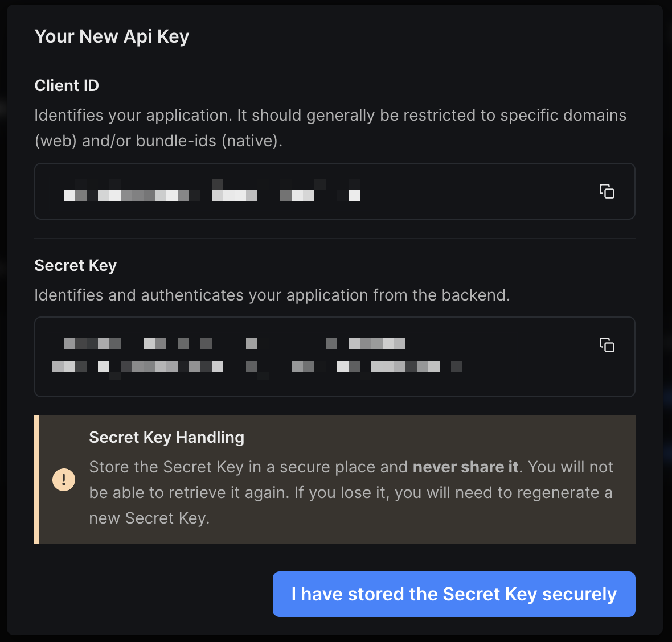Click the alert icon in Secret Key Handling
Image resolution: width=672 pixels, height=642 pixels.
coord(63,479)
